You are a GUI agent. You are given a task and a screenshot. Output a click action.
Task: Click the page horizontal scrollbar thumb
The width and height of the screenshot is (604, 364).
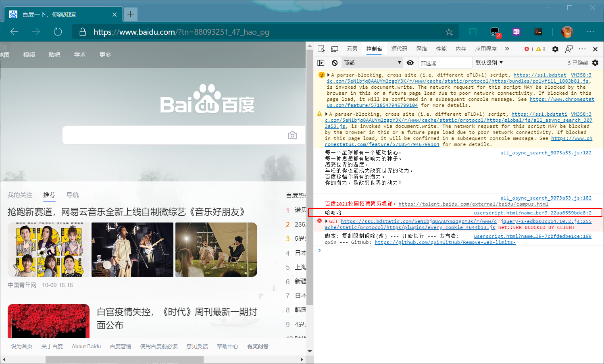[x=125, y=359]
